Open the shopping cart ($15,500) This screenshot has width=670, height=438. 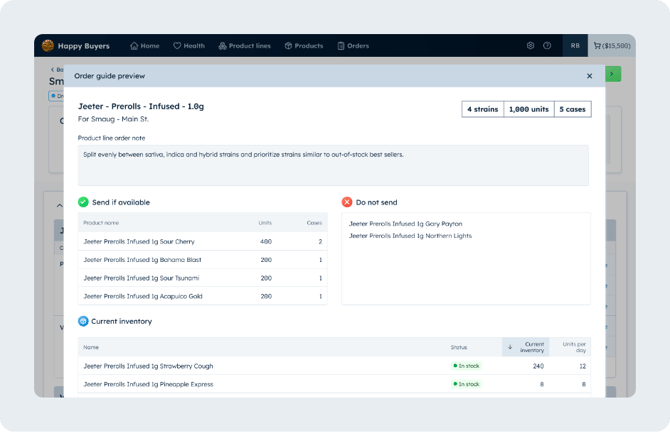612,46
